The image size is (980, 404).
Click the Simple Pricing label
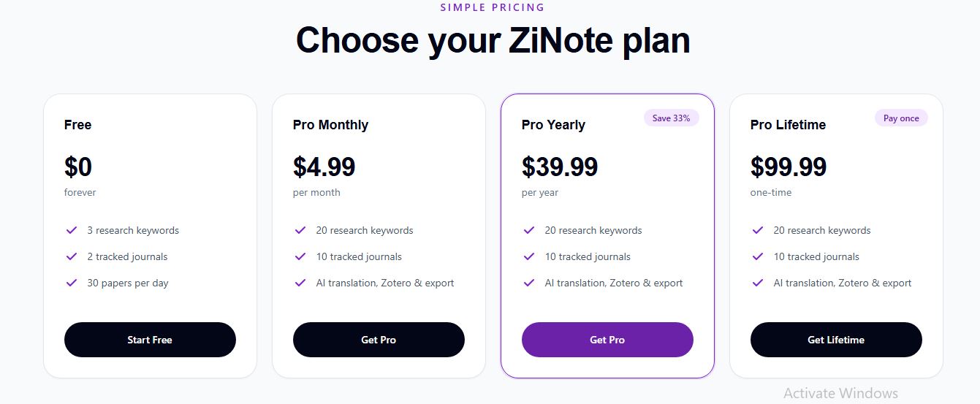(493, 7)
